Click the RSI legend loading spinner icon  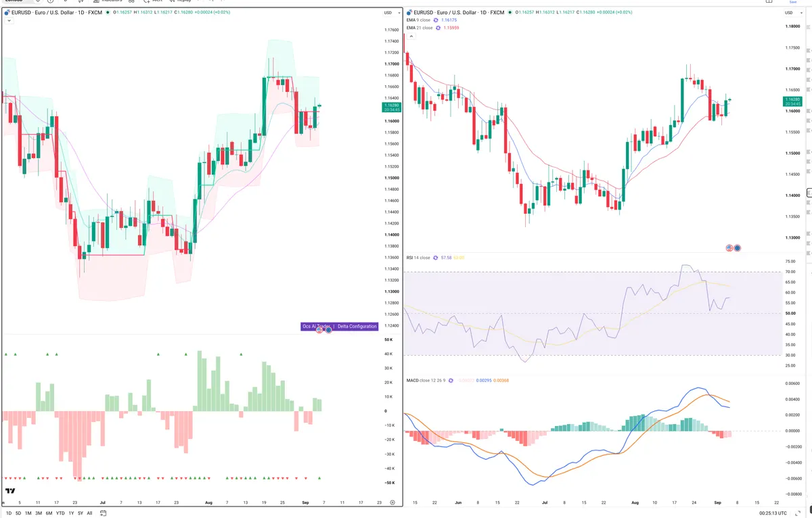[435, 258]
